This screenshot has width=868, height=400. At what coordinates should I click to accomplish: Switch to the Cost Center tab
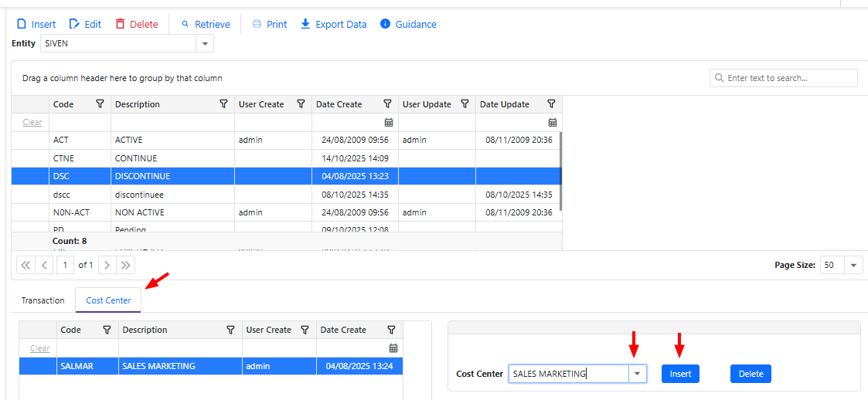pyautogui.click(x=108, y=300)
